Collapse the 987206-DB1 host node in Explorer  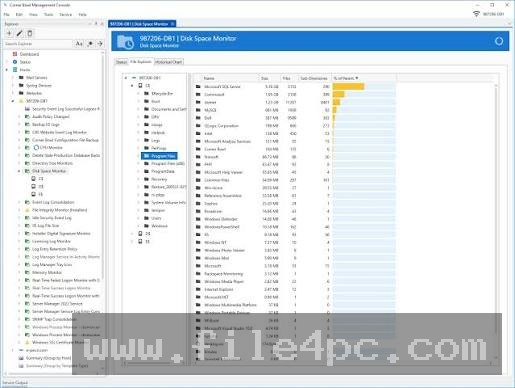pos(13,101)
